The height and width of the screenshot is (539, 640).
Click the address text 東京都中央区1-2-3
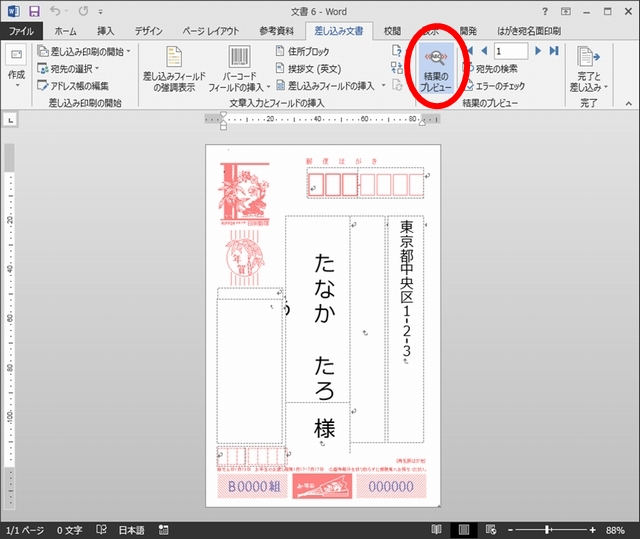coord(407,289)
